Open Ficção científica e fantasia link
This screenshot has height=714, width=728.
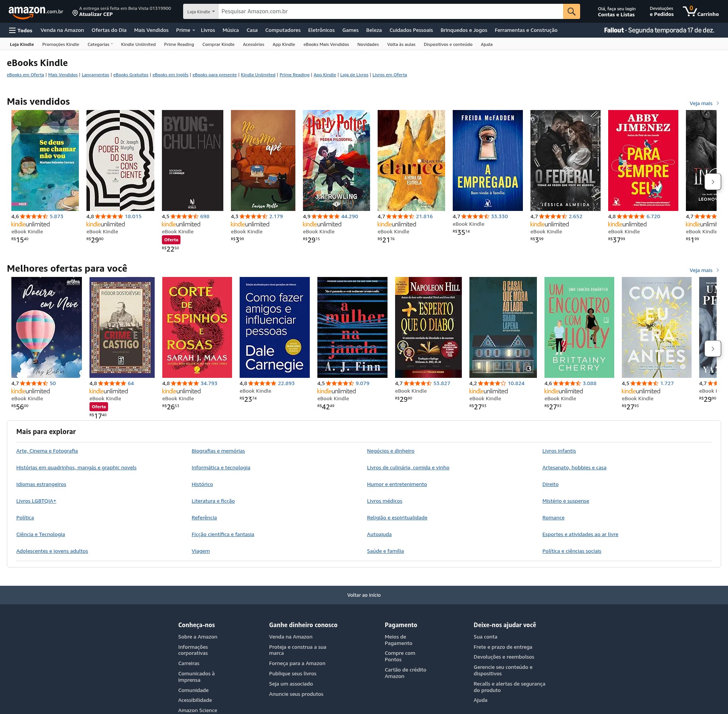(x=223, y=535)
